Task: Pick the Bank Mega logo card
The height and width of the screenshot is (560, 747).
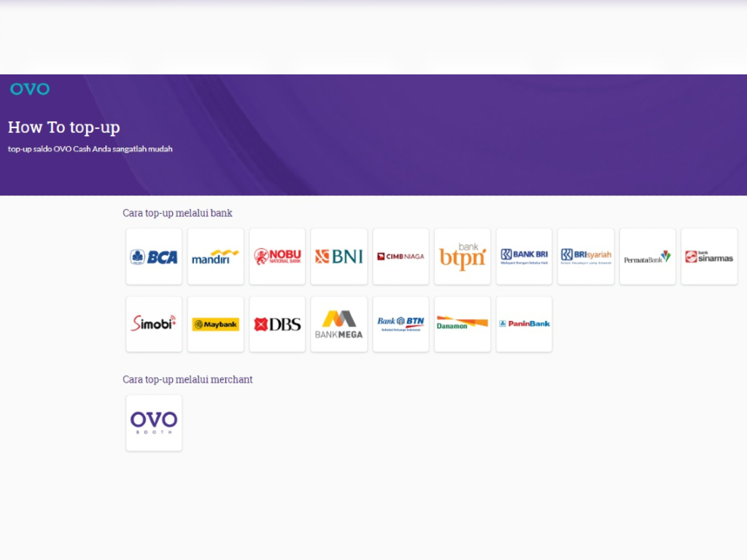Action: point(338,324)
